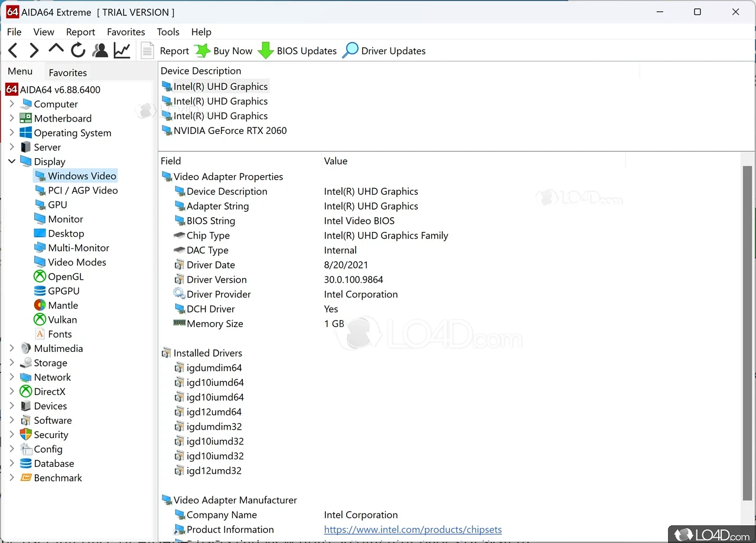The height and width of the screenshot is (543, 756).
Task: Open the File menu
Action: pos(14,32)
